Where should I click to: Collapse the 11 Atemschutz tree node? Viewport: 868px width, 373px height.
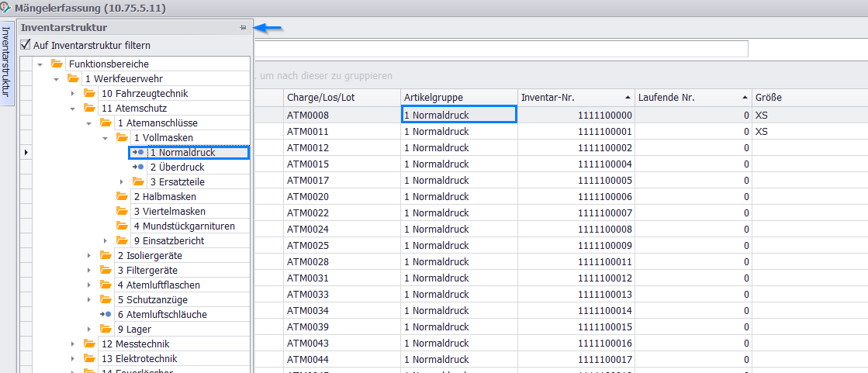pyautogui.click(x=72, y=109)
